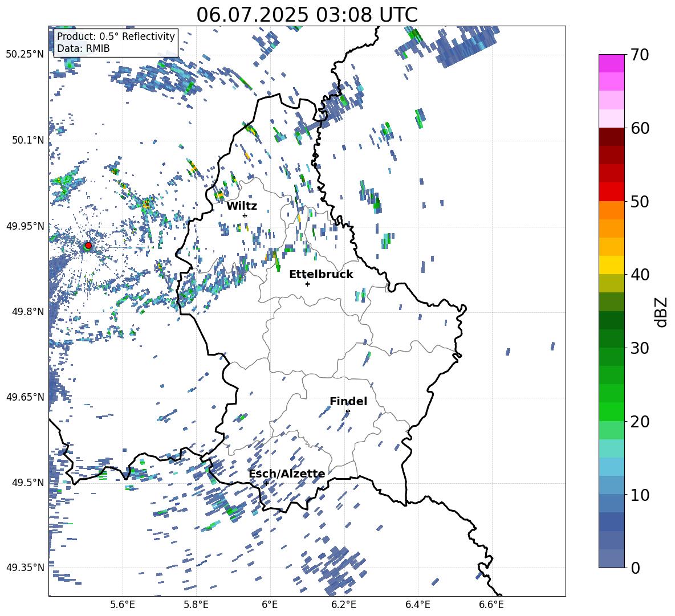This screenshot has width=675, height=616.
Task: Click the 5.8°E longitude label
Action: coord(196,605)
